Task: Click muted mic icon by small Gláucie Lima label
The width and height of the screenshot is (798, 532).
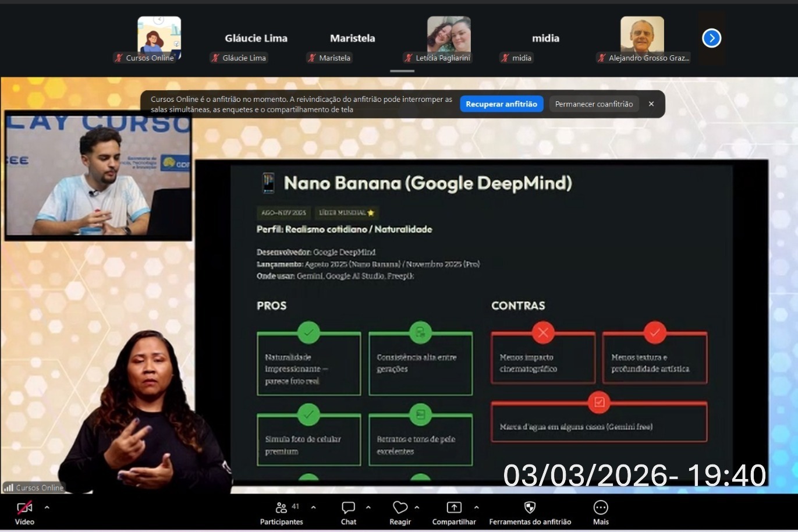Action: pyautogui.click(x=215, y=58)
